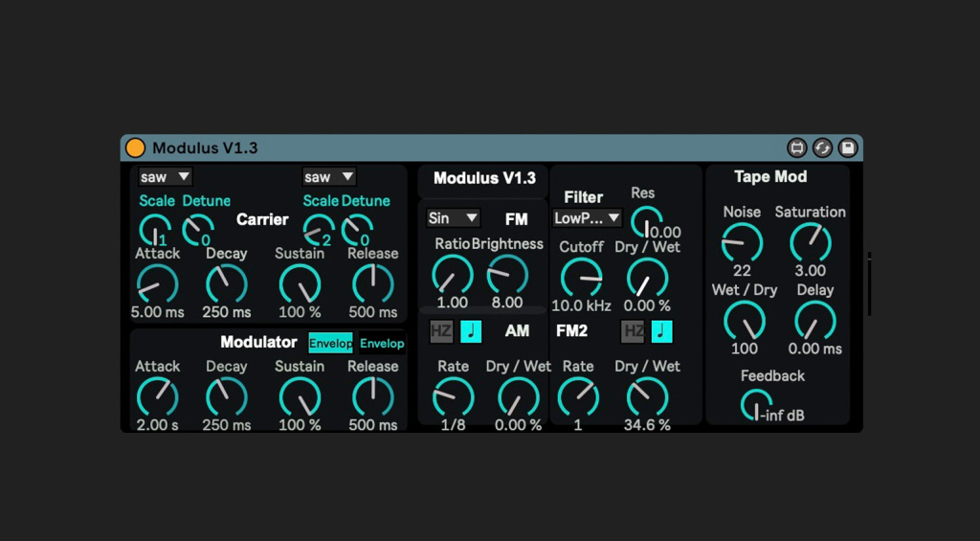Click the AM Rate value 1/8
This screenshot has width=980, height=541.
[x=453, y=425]
